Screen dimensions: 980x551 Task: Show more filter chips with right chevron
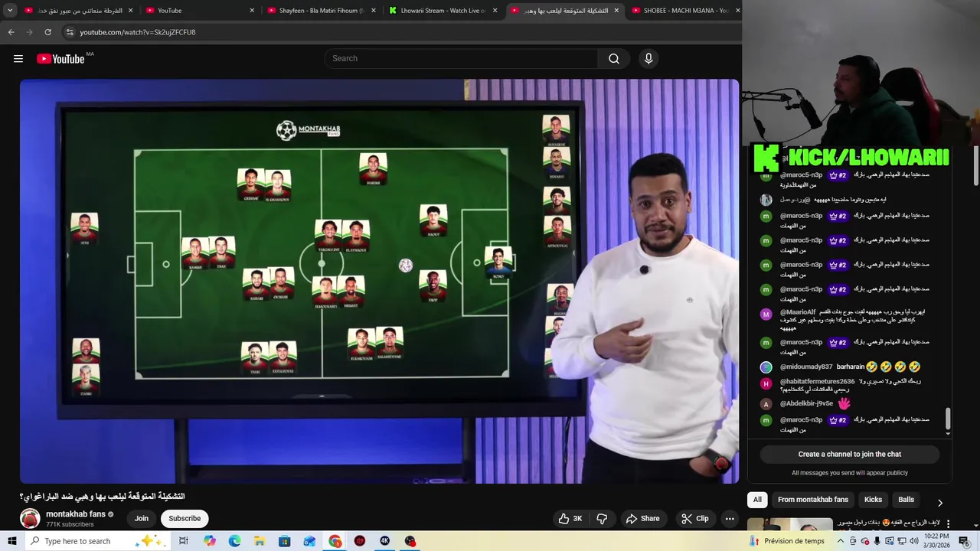(x=940, y=503)
